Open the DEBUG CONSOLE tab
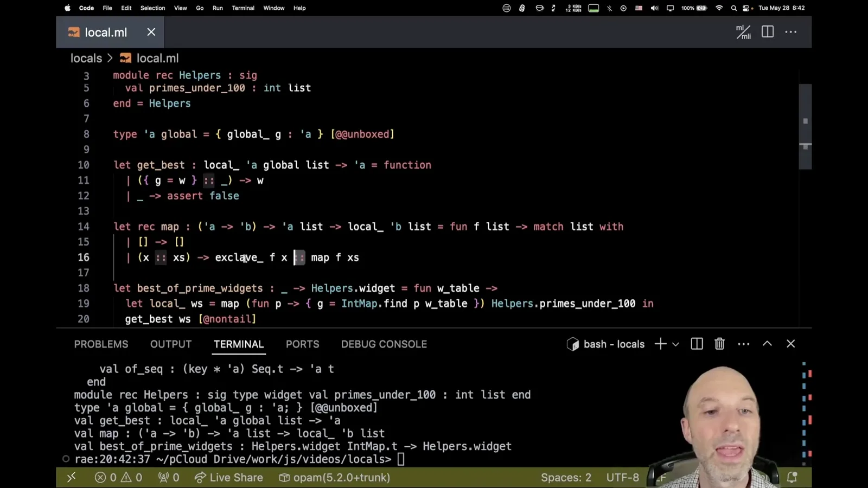The width and height of the screenshot is (868, 488). pyautogui.click(x=384, y=344)
